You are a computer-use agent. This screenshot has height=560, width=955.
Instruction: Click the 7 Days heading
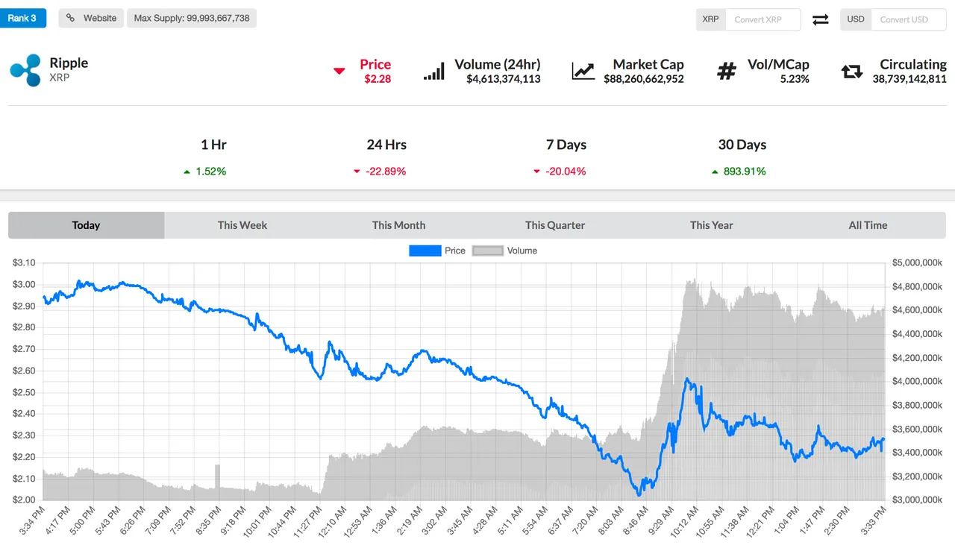pyautogui.click(x=566, y=145)
